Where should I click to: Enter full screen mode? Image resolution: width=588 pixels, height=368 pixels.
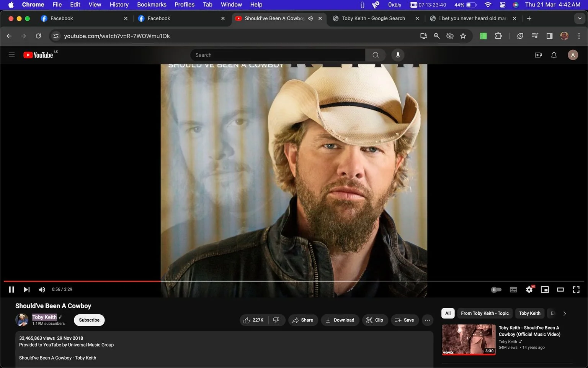point(576,289)
